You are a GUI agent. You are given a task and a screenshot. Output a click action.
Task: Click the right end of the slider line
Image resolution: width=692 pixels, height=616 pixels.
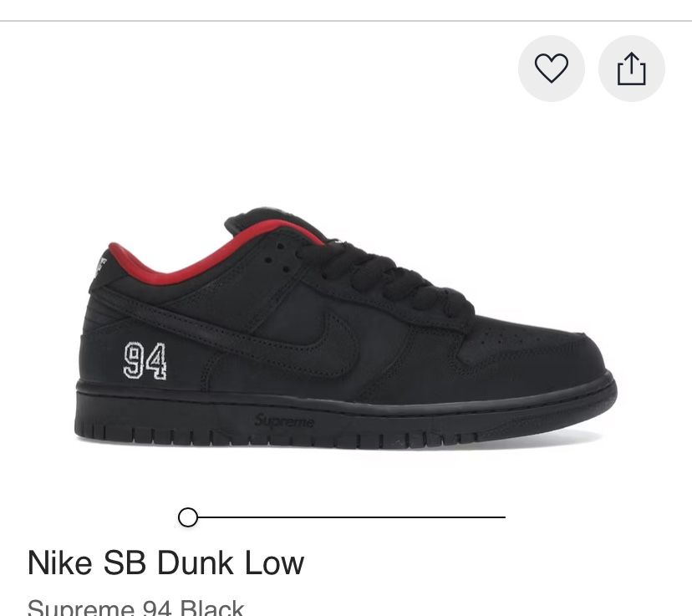pyautogui.click(x=503, y=517)
